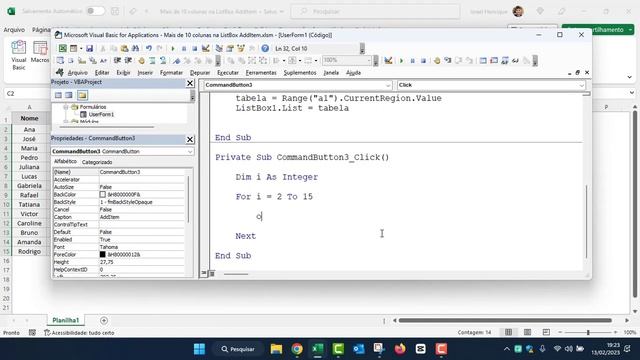Open the Ferramentas menu in the VBA editor
Image resolution: width=640 pixels, height=360 pixels.
(x=261, y=73)
